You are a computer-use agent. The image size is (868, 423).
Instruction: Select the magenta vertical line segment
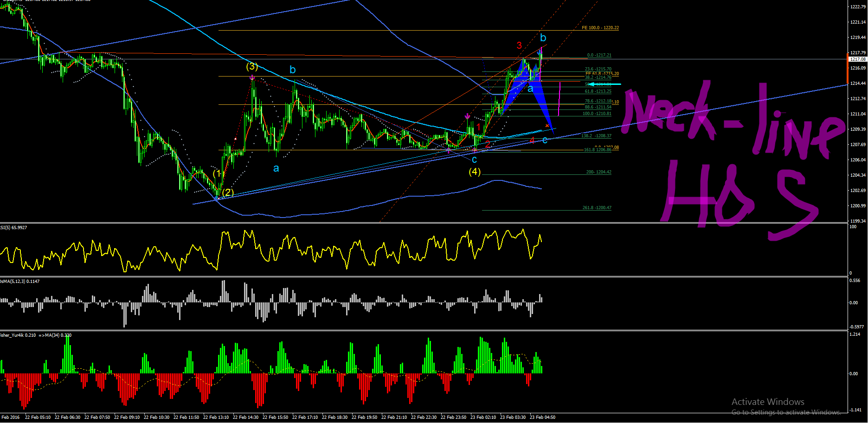[x=559, y=99]
